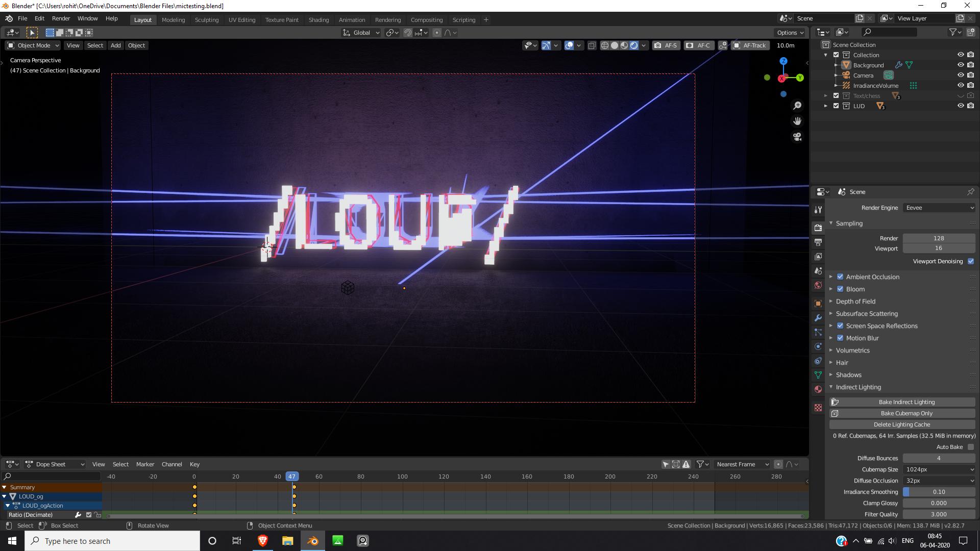Switch viewport to Material Preview shading
This screenshot has width=980, height=551.
pos(624,45)
